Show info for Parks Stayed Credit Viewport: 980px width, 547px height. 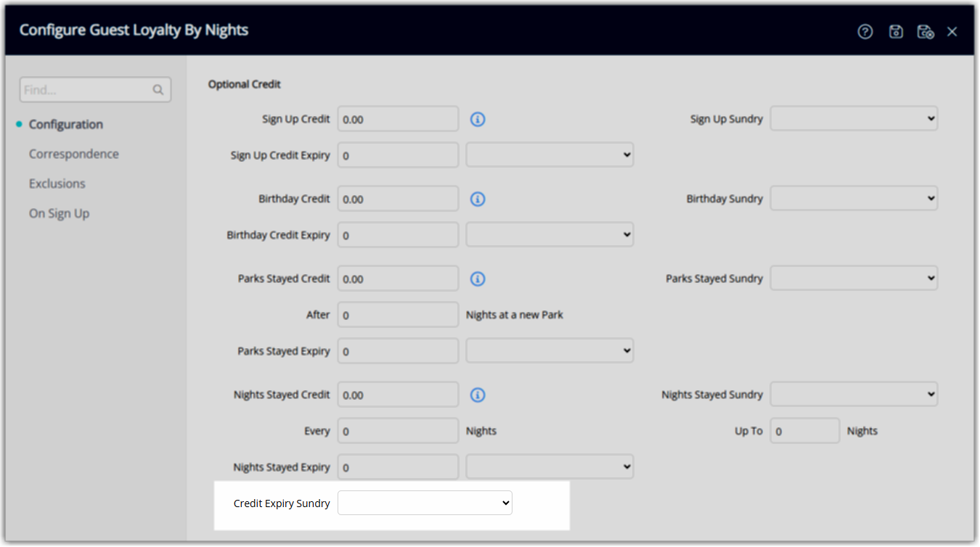(478, 279)
